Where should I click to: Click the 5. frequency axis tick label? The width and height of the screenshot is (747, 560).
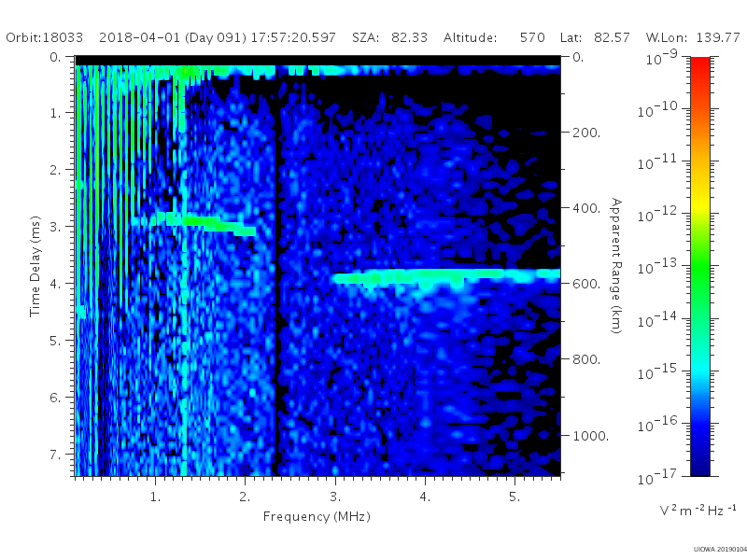pos(514,497)
